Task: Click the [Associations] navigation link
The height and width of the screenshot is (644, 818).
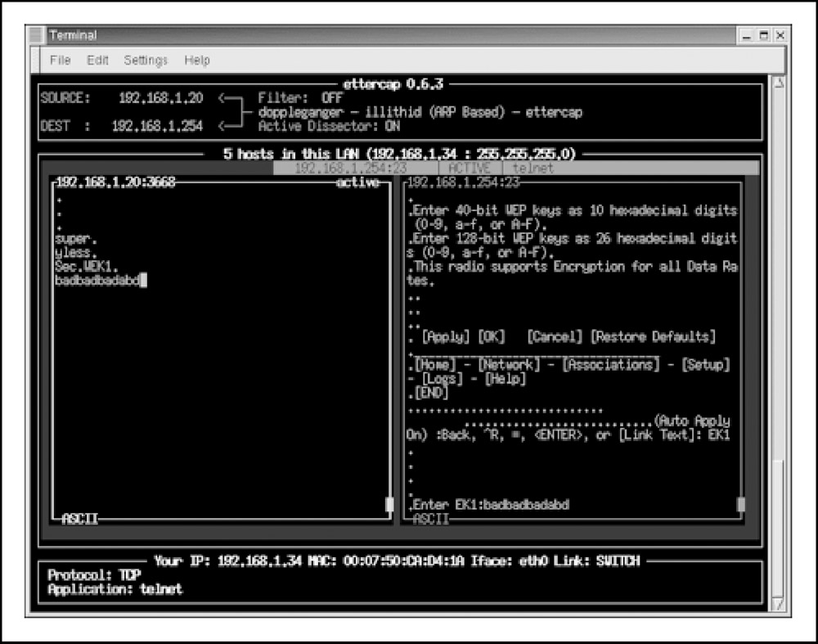Action: click(610, 364)
